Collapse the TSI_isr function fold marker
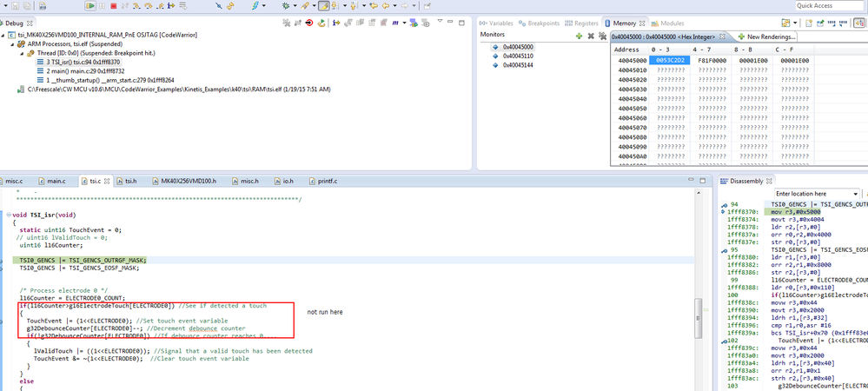 [9, 215]
